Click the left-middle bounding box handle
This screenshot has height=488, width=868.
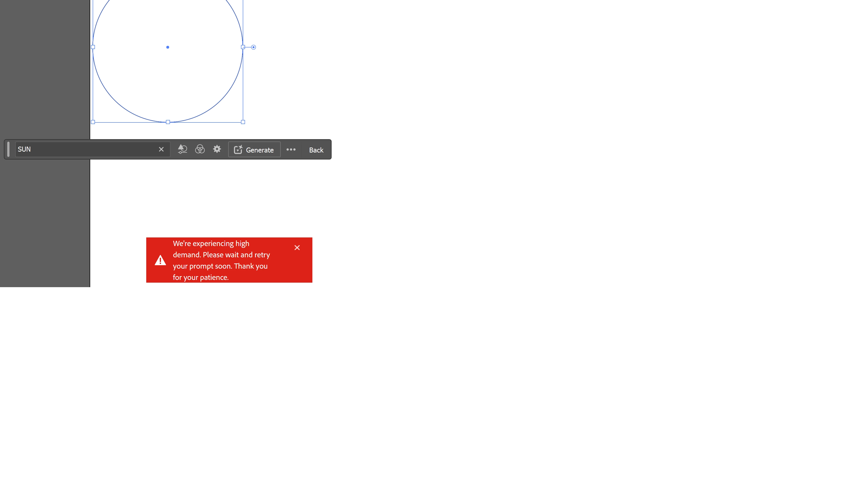(93, 47)
